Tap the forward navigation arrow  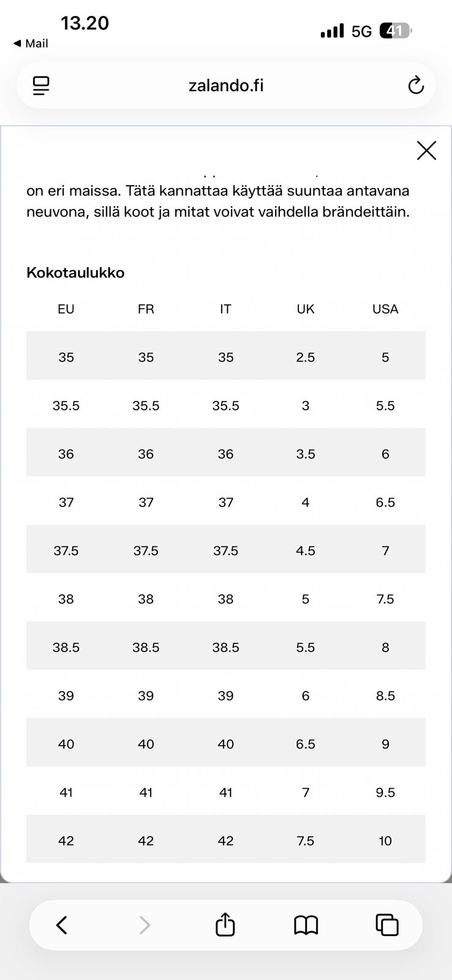[x=145, y=925]
